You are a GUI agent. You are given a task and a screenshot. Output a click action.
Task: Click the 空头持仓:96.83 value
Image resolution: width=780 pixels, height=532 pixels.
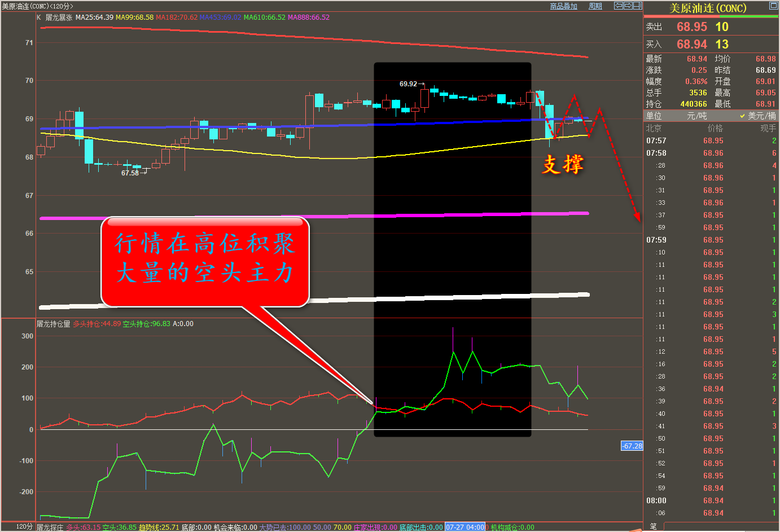[x=146, y=324]
